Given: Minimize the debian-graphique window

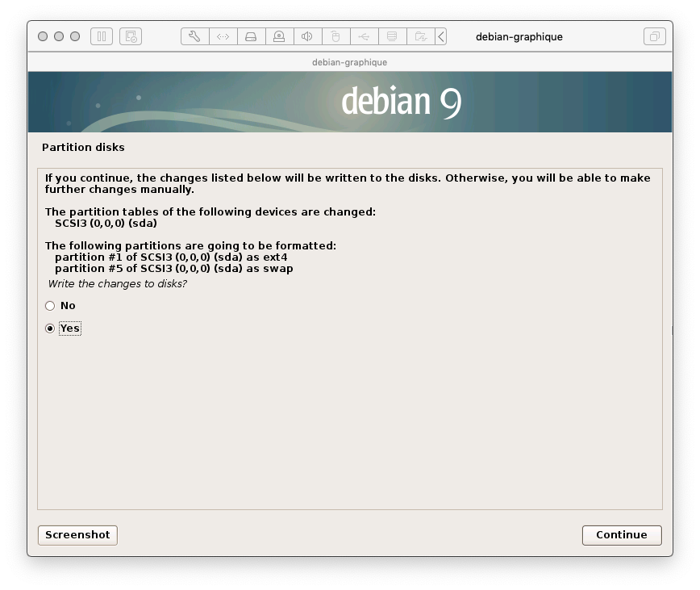Looking at the screenshot, I should tap(59, 36).
